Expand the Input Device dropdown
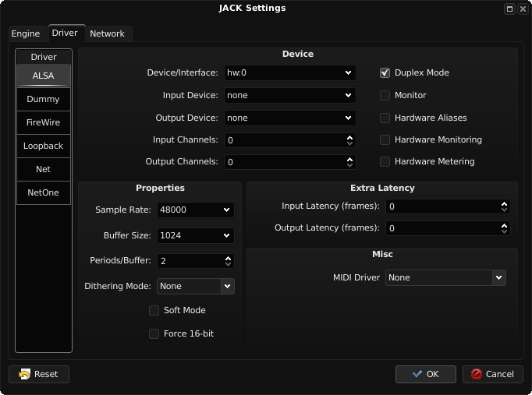Image resolution: width=532 pixels, height=395 pixels. [289, 95]
